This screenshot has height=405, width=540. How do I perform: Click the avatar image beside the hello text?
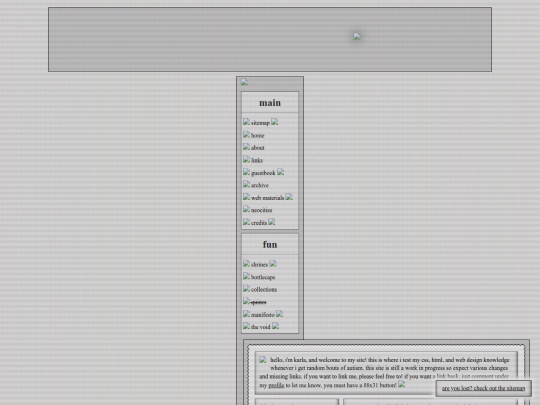click(263, 360)
